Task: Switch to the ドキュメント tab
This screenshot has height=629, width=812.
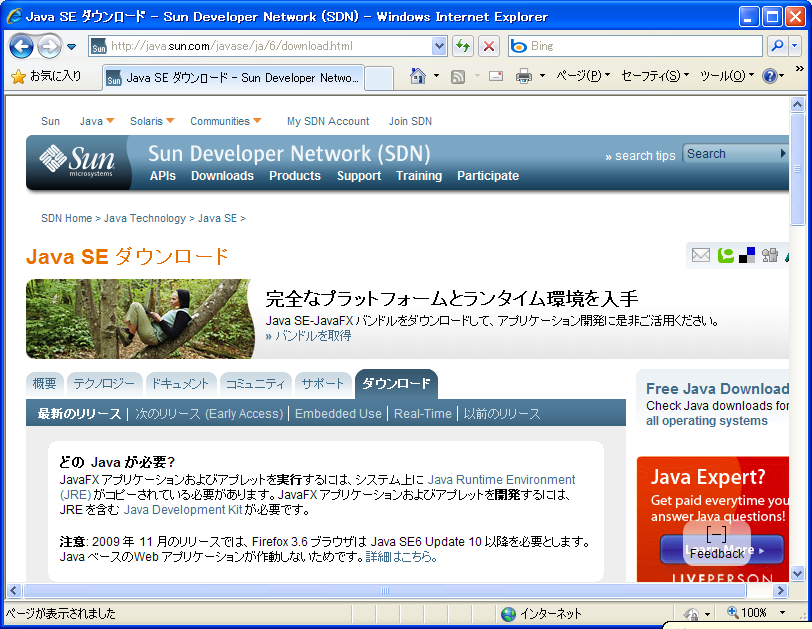Action: (180, 384)
